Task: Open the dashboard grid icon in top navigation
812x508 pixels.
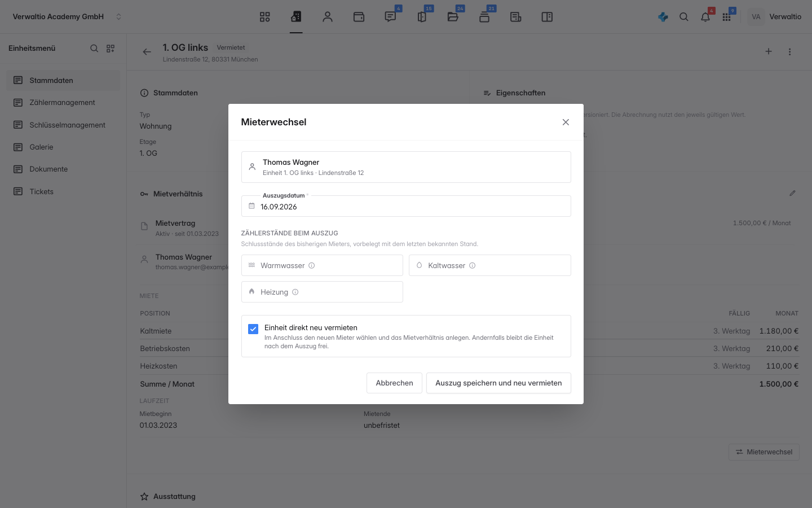Action: point(264,17)
